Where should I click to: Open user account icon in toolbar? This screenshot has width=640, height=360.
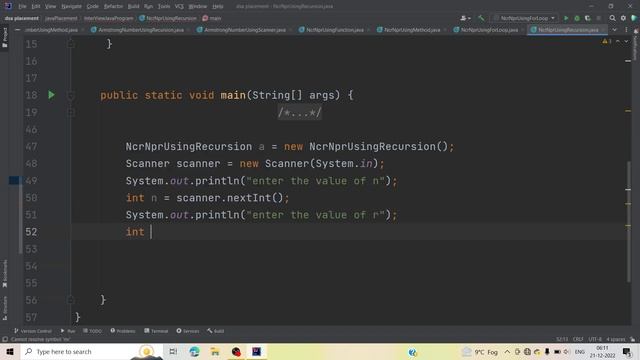465,18
